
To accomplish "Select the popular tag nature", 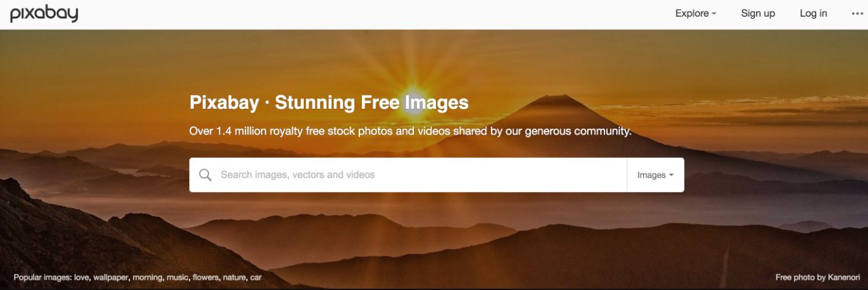I will click(x=234, y=278).
